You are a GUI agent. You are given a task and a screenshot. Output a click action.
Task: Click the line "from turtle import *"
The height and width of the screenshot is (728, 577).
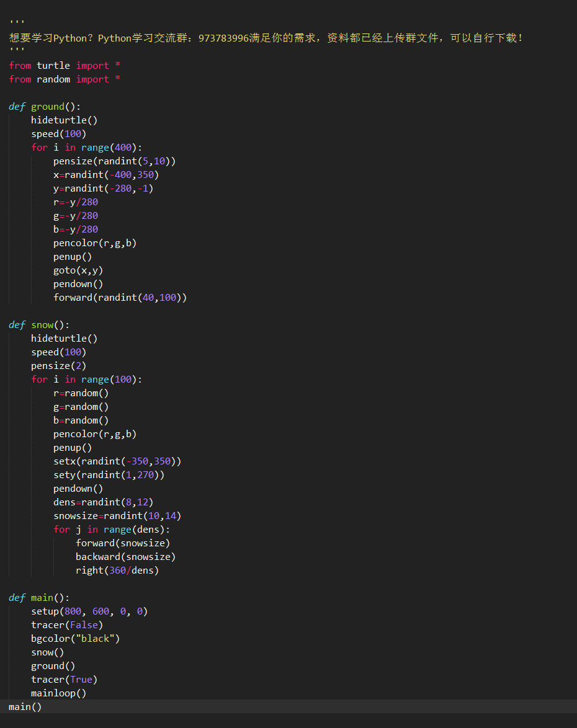point(65,66)
